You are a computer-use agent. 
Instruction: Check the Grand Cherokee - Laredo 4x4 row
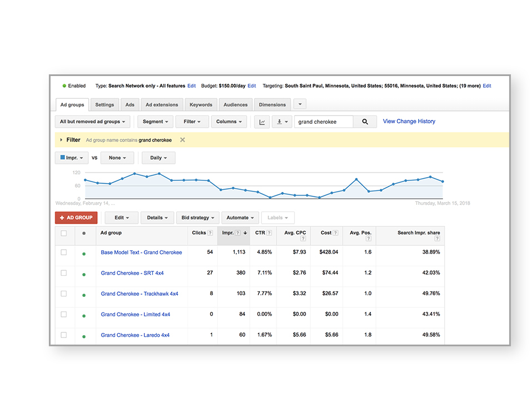(x=64, y=335)
